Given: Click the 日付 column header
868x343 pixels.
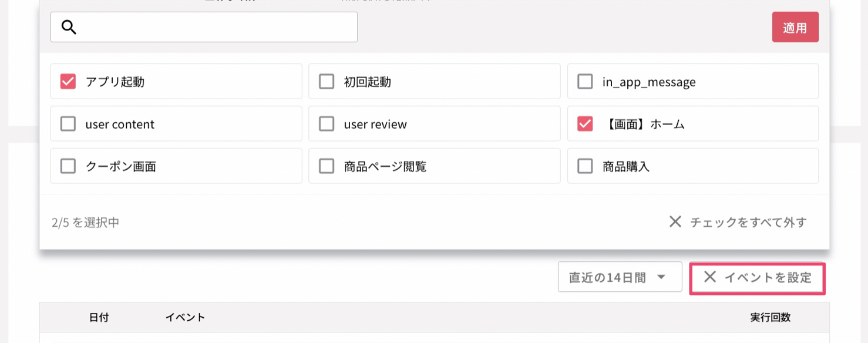Looking at the screenshot, I should 99,317.
